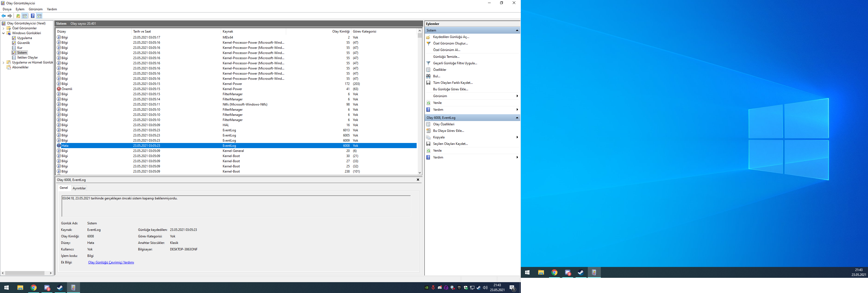Select the 'Kur' log in tree

pos(20,48)
